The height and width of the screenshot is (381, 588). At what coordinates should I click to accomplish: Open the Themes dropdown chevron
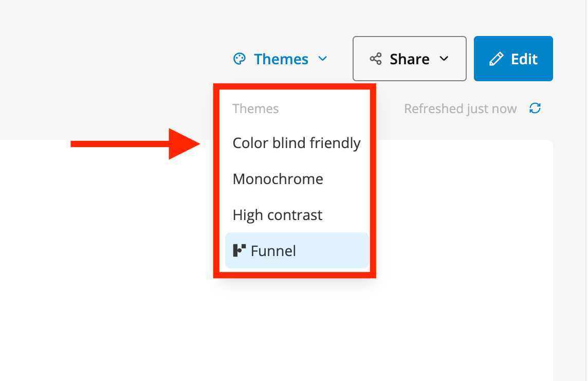click(323, 59)
